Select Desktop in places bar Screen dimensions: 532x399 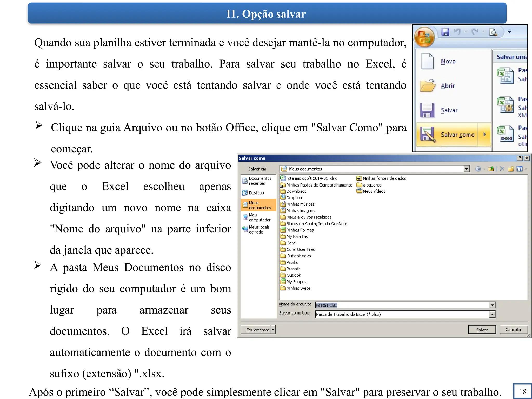(258, 193)
